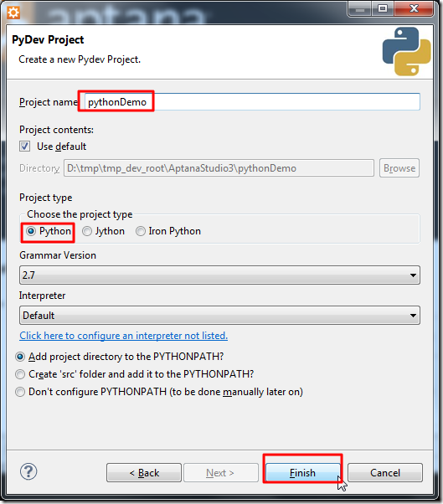Click the Python logo in the header
Image resolution: width=443 pixels, height=504 pixels.
tap(407, 51)
